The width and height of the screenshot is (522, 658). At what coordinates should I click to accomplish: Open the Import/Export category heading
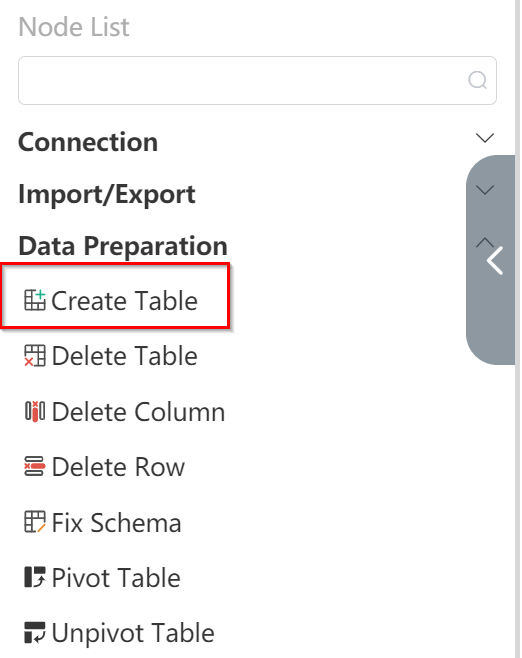(x=107, y=195)
